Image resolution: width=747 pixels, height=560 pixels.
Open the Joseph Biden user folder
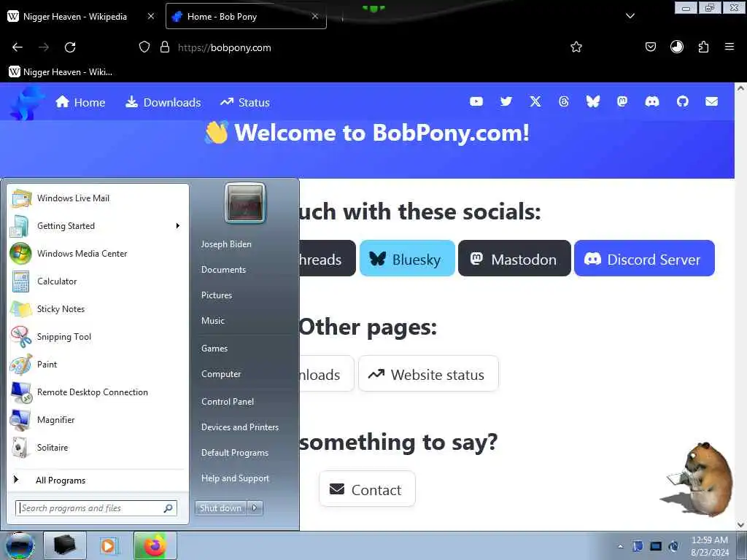click(x=226, y=244)
